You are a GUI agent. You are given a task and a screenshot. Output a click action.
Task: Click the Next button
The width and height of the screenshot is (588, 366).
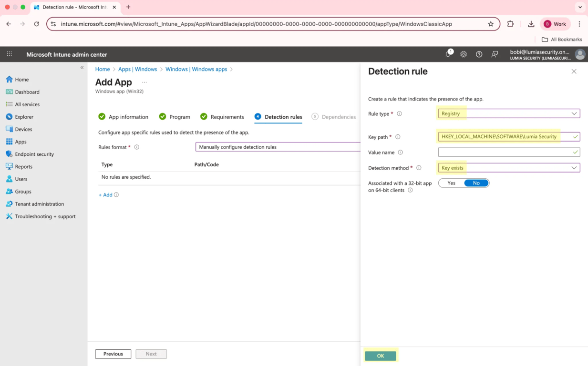pos(151,354)
